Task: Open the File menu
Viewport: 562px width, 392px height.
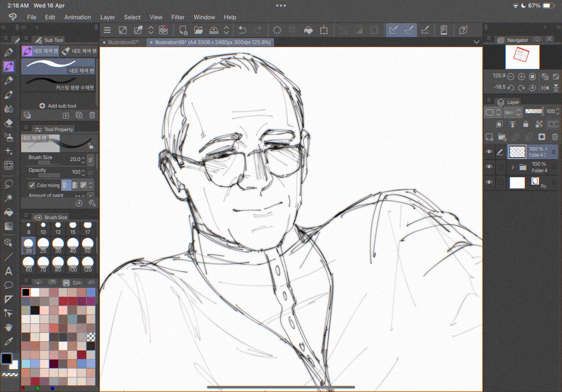Action: [x=31, y=17]
